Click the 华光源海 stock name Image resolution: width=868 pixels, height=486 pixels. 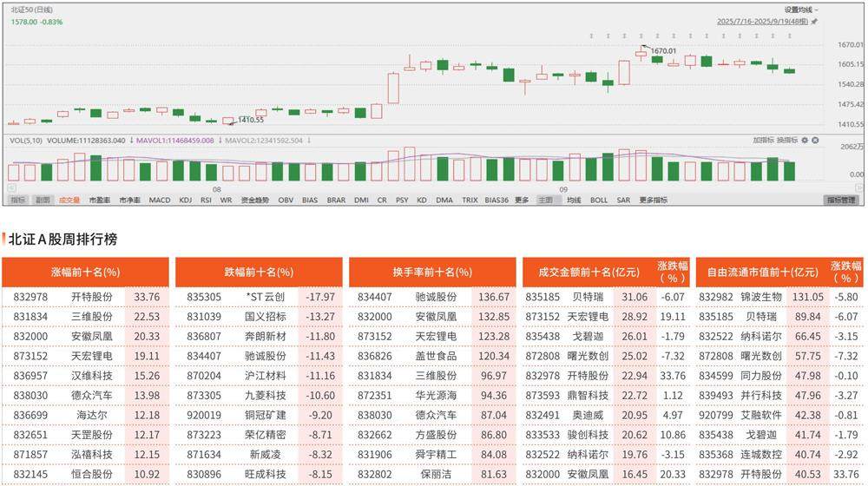(x=437, y=395)
